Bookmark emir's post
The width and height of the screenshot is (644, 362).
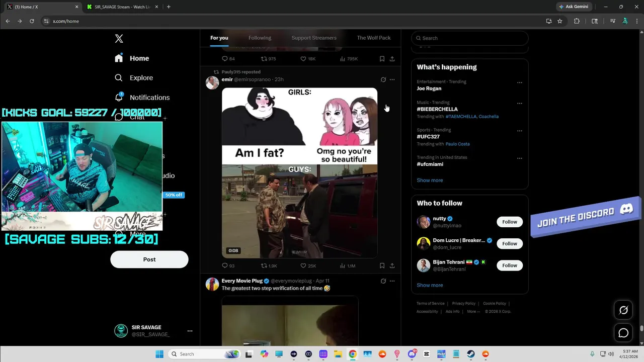pos(382,266)
